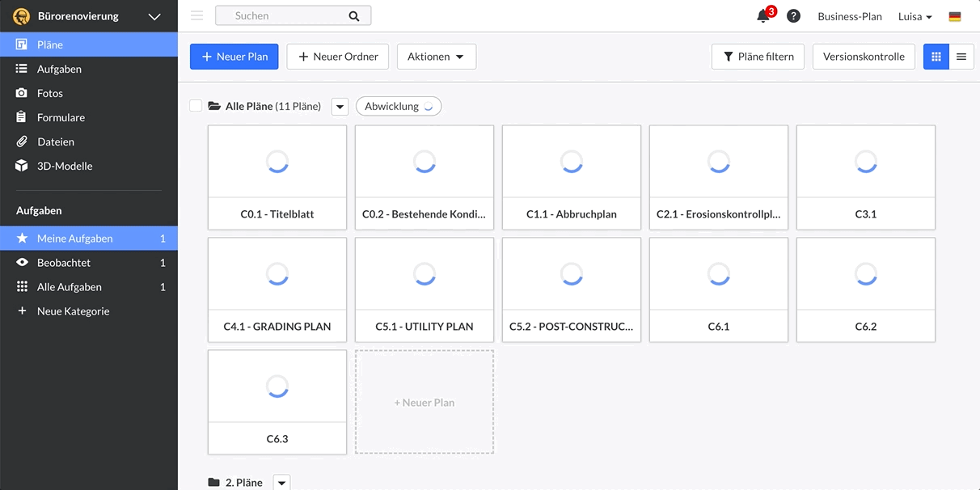Open plan thumbnail C0.1 - Titelblatt
Viewport: 980px width, 490px height.
coord(277,177)
